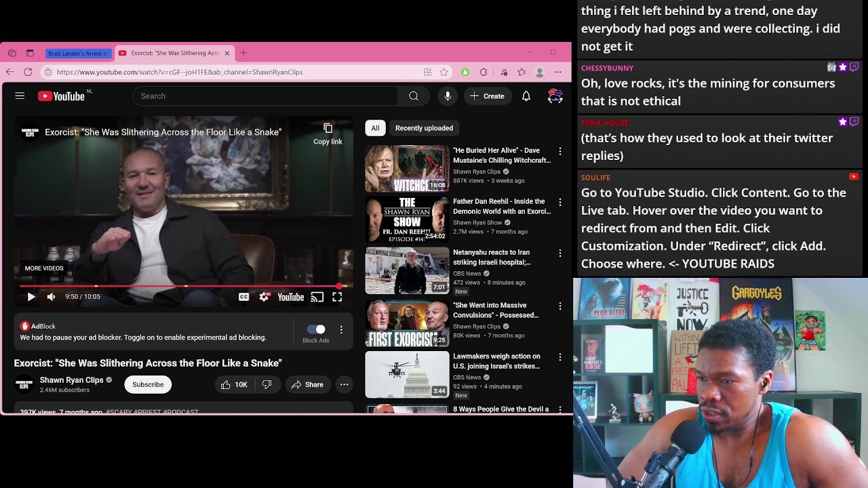Click the SOULIFE username in chat

(x=595, y=178)
